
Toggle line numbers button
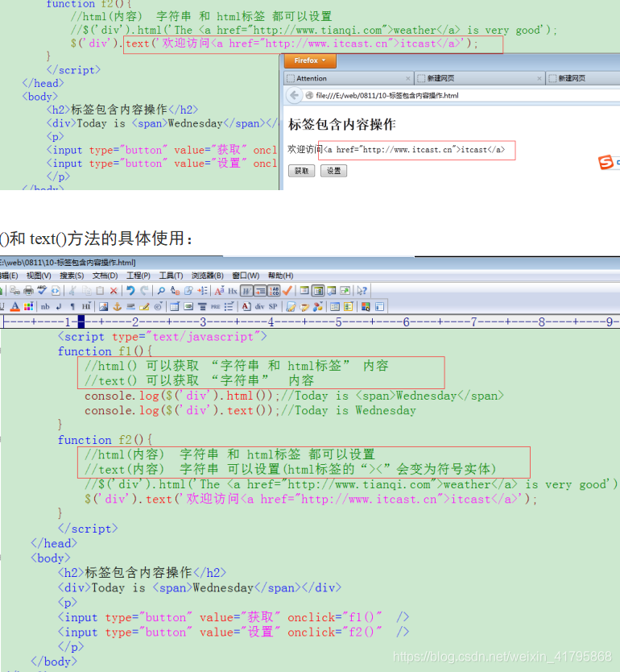[x=274, y=291]
